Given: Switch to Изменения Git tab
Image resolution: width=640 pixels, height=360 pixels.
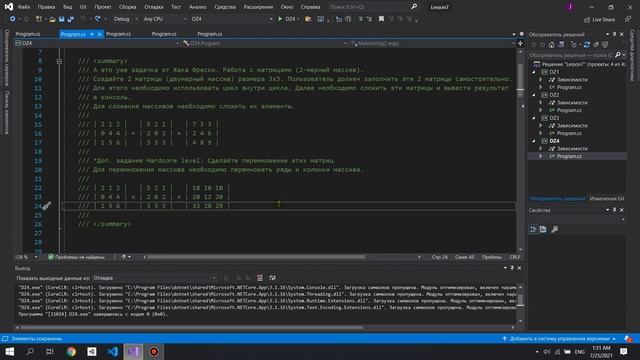Looking at the screenshot, I should (607, 198).
